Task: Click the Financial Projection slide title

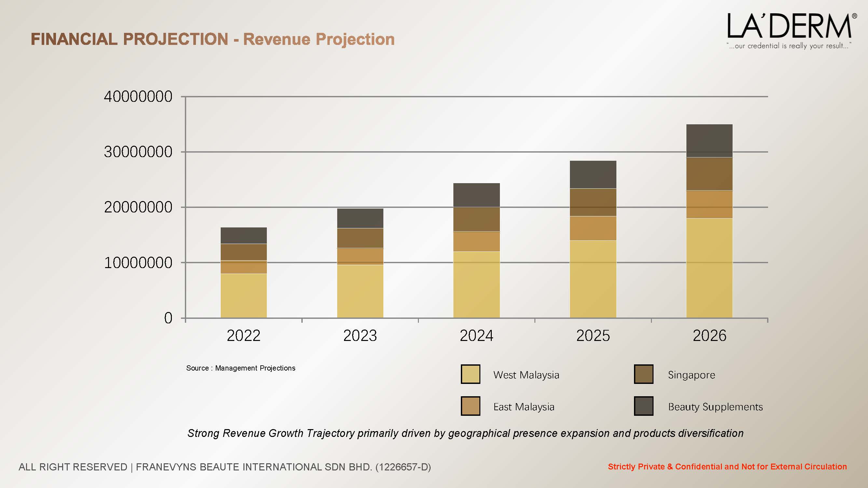Action: [x=213, y=39]
